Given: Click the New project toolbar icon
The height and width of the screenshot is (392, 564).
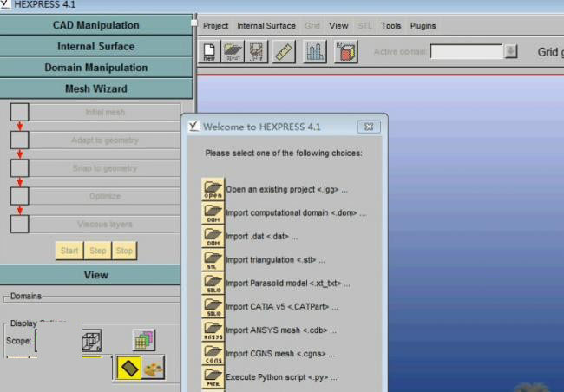Looking at the screenshot, I should tap(209, 51).
